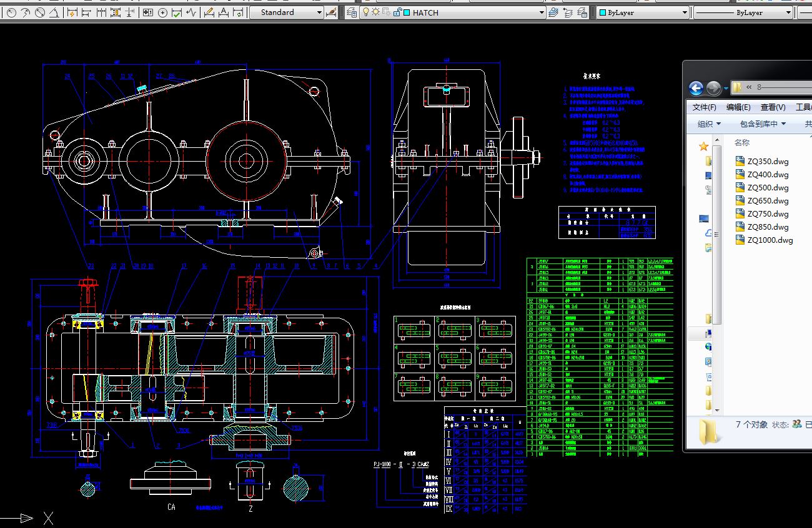Viewport: 812px width, 528px height.
Task: Activate the Quick Dimension tool
Action: [72, 12]
